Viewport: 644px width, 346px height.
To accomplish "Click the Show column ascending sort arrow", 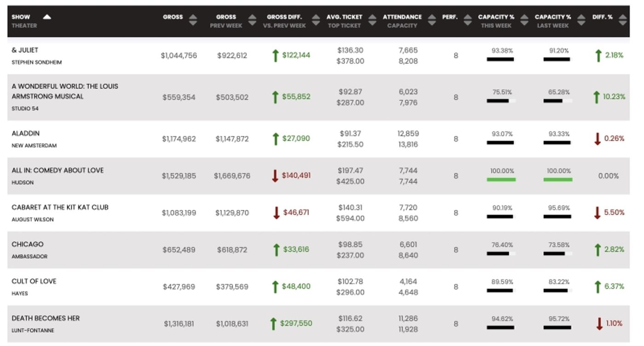I will point(47,17).
